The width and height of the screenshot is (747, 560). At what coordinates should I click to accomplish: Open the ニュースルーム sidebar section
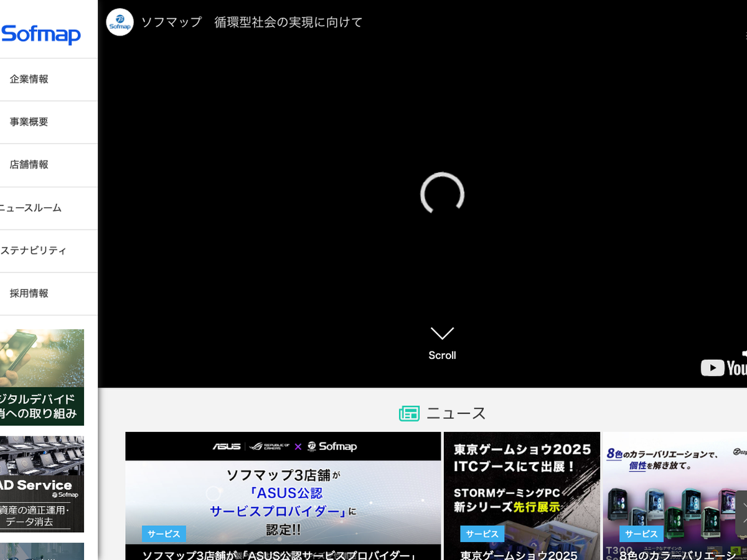pos(31,208)
